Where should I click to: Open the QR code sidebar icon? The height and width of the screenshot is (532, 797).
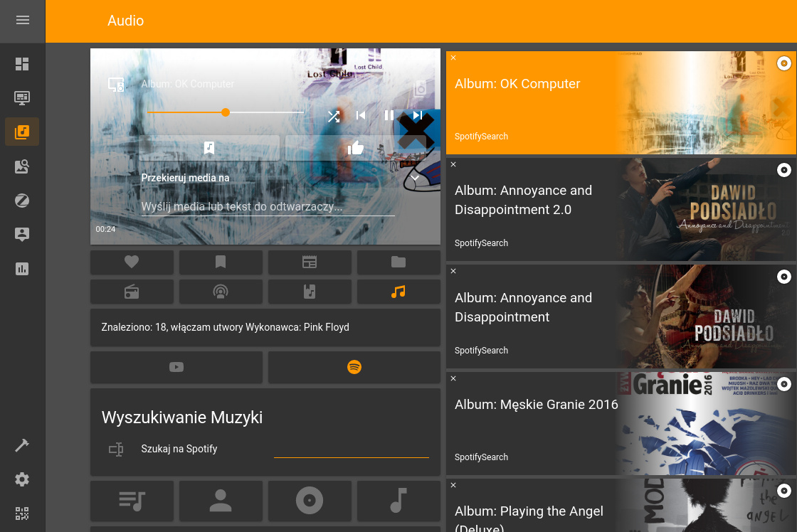click(x=22, y=514)
